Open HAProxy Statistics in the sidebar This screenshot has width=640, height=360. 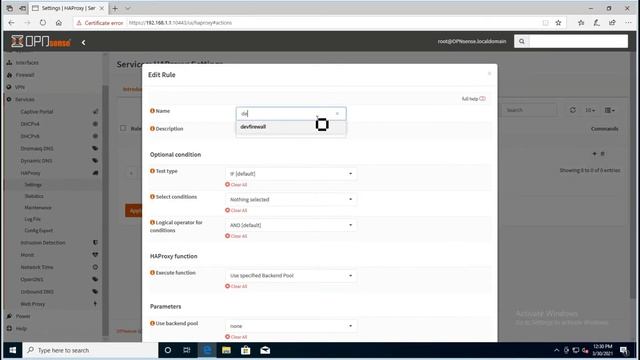pos(34,196)
